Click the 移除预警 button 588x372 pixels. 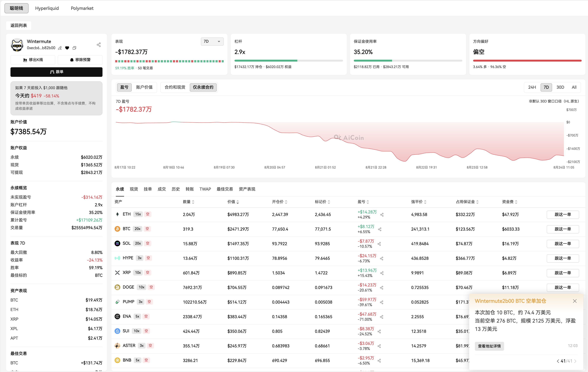[x=80, y=60]
